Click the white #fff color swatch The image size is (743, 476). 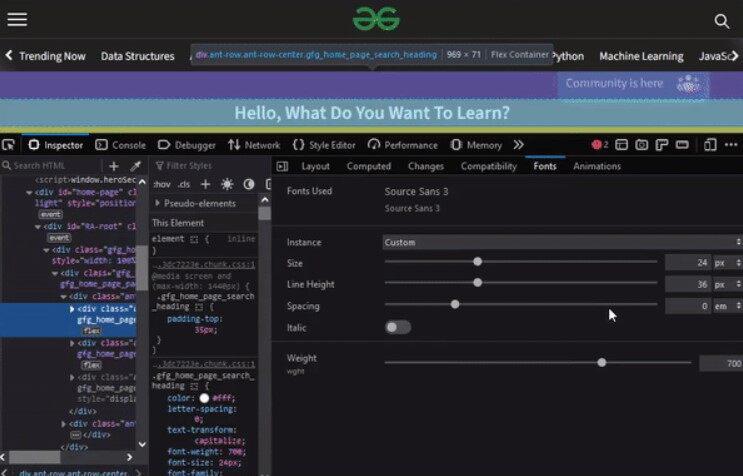tap(204, 398)
